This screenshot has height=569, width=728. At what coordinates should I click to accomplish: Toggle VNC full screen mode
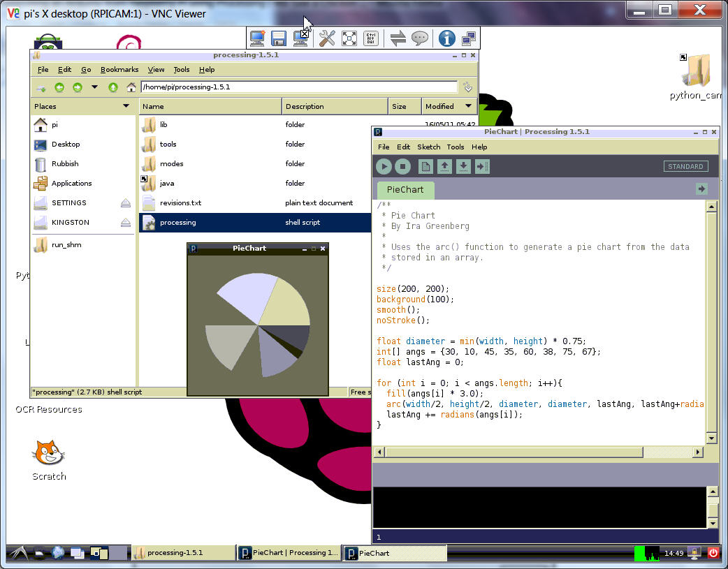tap(349, 38)
